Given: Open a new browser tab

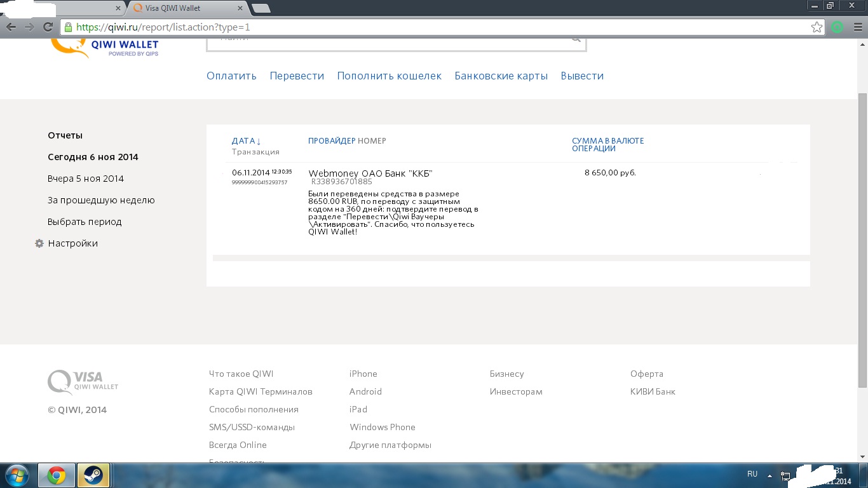Looking at the screenshot, I should [x=261, y=8].
